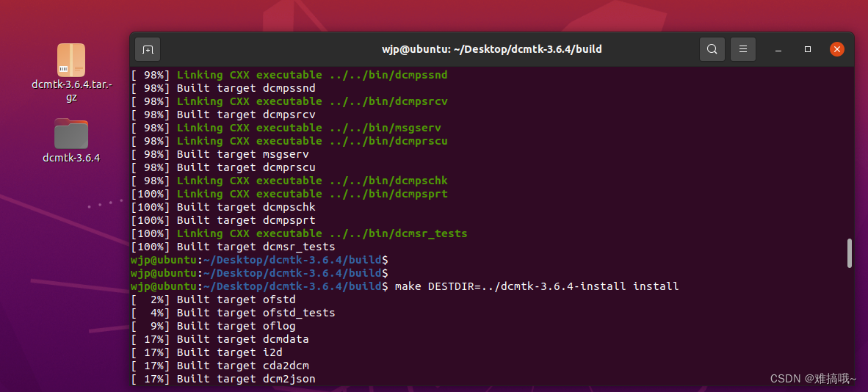Image resolution: width=868 pixels, height=392 pixels.
Task: Click the line 'Built target dcm2json'
Action: tap(223, 380)
